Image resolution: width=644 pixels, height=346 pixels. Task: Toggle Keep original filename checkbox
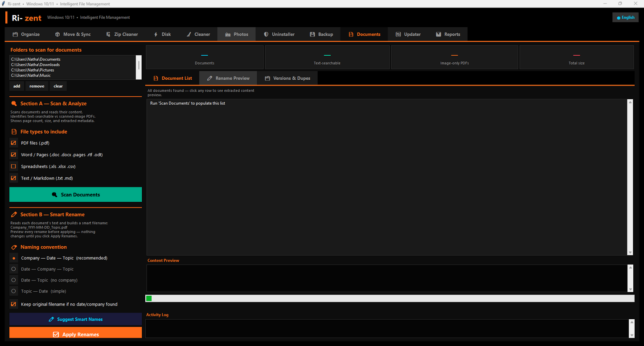tap(13, 304)
